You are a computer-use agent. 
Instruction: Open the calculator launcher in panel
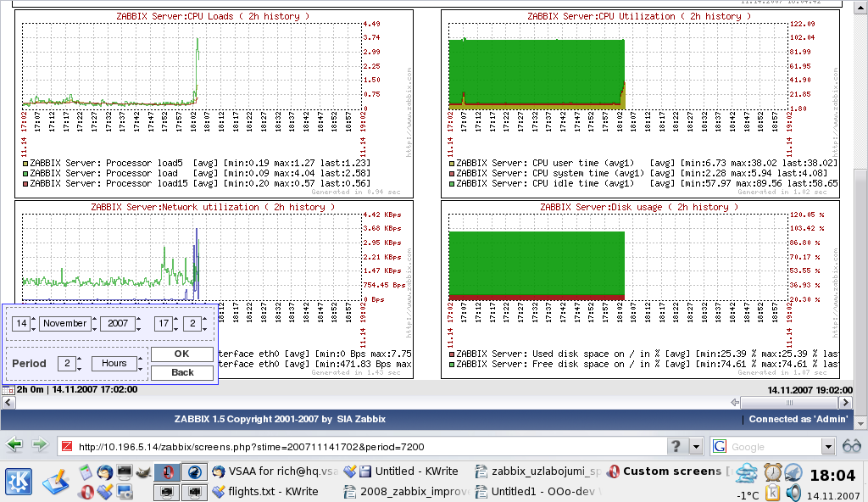[x=86, y=472]
